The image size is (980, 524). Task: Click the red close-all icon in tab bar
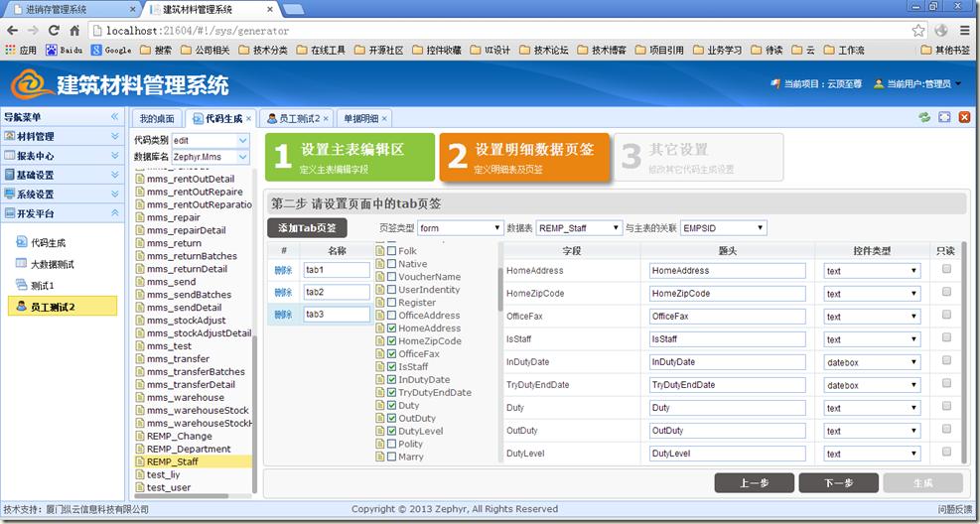tap(964, 117)
